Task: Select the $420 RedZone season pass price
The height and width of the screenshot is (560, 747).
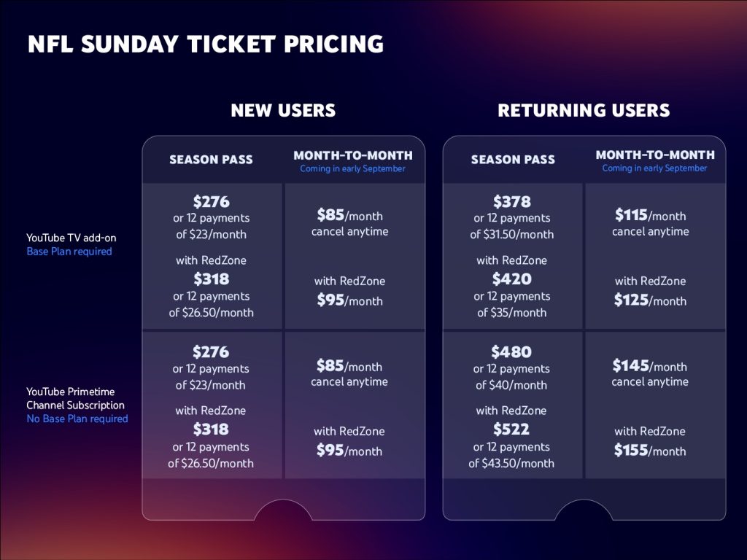Action: pyautogui.click(x=512, y=279)
